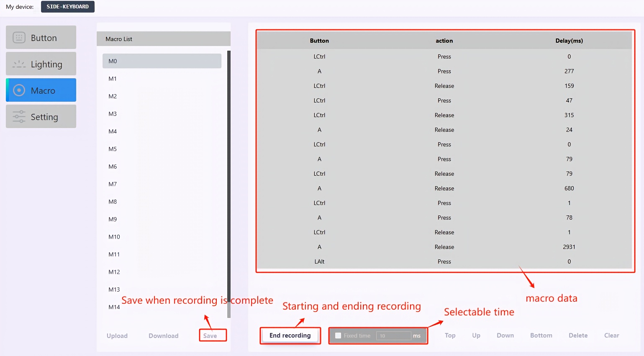Click the Lighting tab sun icon
The width and height of the screenshot is (644, 356).
[19, 64]
